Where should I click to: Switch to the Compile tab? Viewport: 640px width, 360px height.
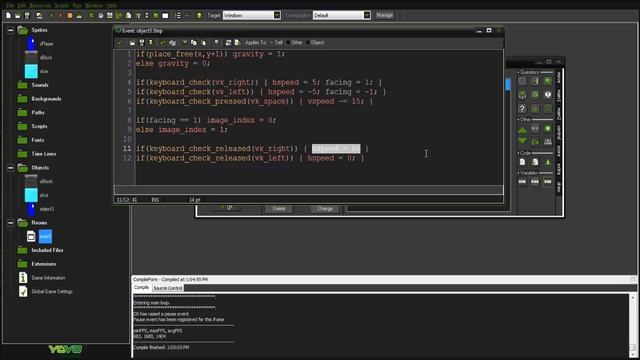coord(142,288)
